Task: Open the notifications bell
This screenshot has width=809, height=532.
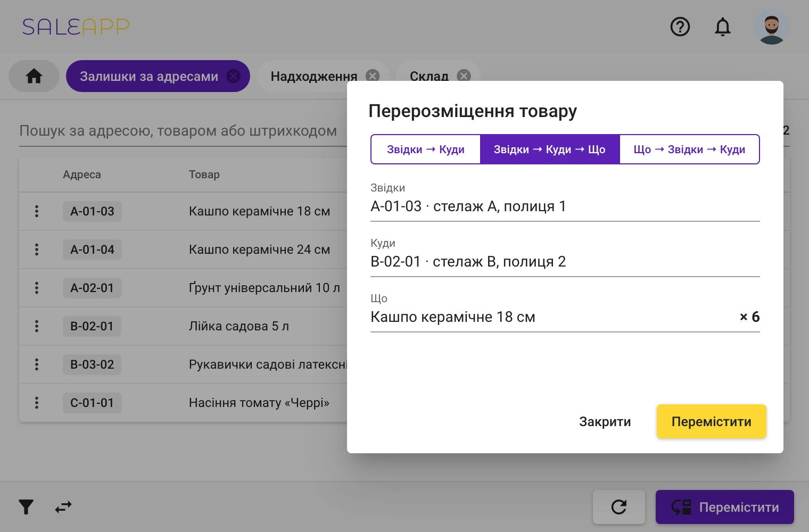Action: pyautogui.click(x=722, y=27)
